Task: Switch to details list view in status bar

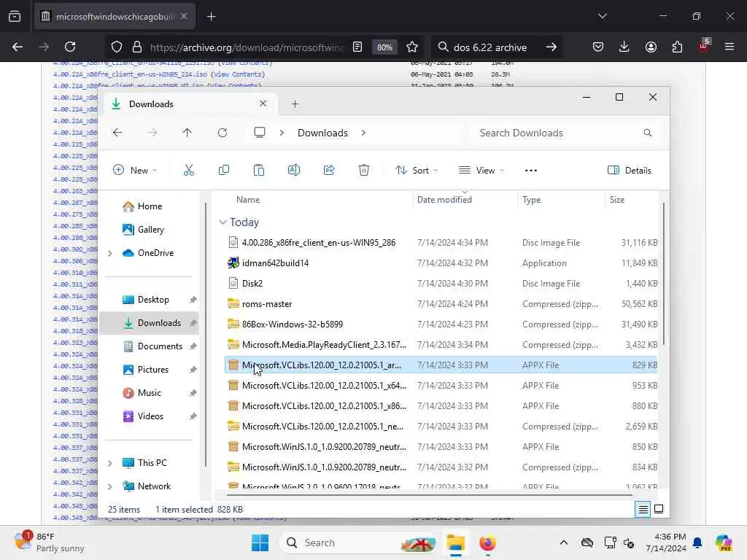Action: (x=643, y=509)
